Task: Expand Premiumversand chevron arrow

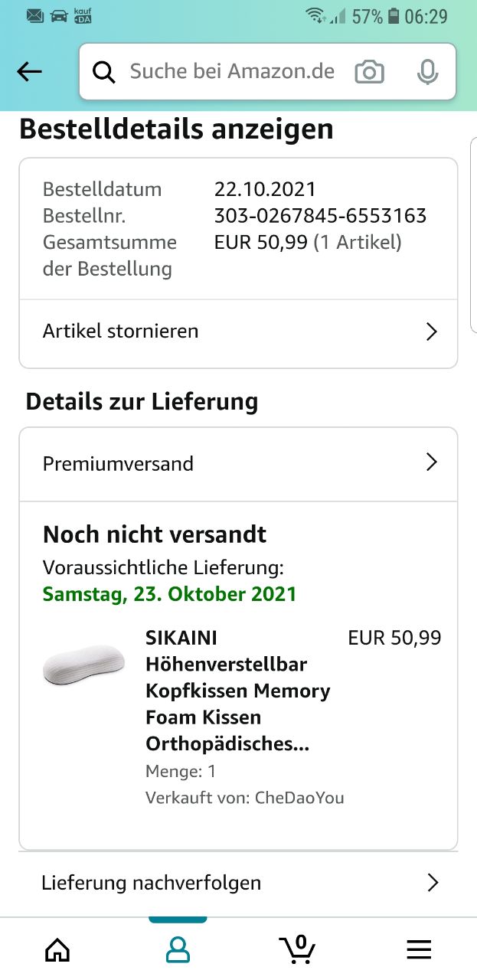Action: tap(431, 462)
